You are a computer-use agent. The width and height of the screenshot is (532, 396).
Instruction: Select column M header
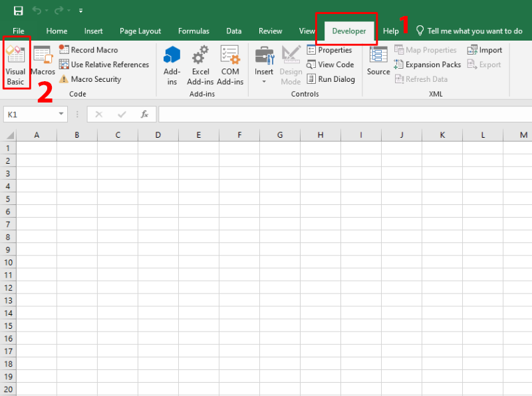point(518,135)
